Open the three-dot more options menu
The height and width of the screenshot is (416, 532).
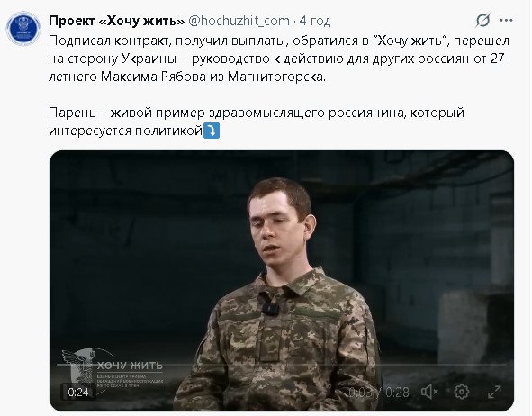[x=506, y=21]
